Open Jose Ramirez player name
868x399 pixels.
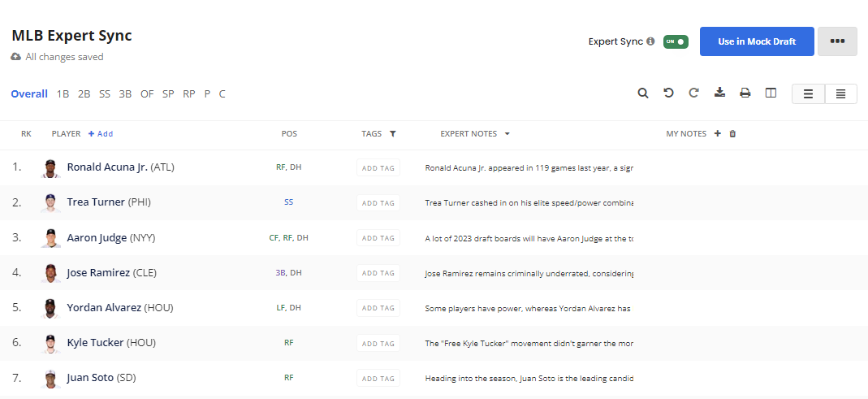tap(98, 272)
